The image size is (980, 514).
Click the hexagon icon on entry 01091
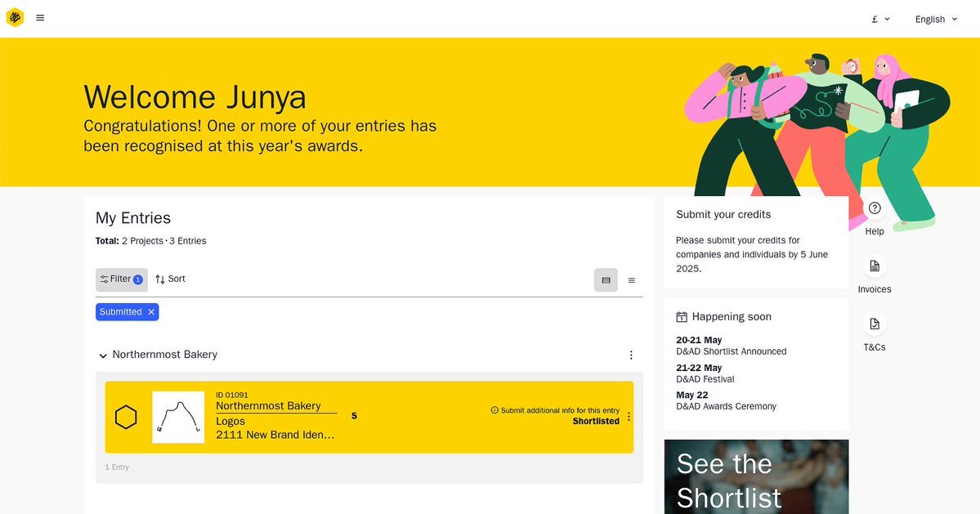coord(126,418)
